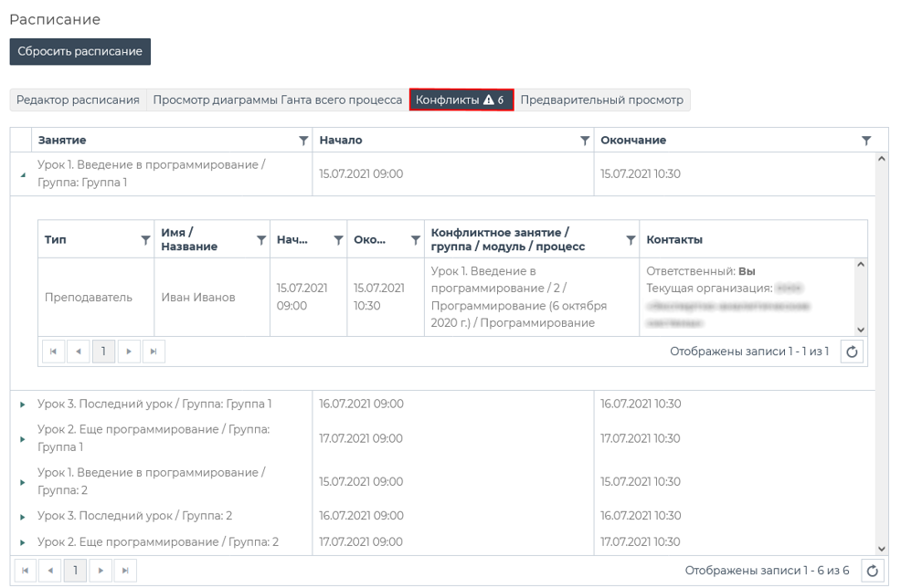Refresh the nested conflicts grid
The image size is (901, 588).
click(852, 352)
